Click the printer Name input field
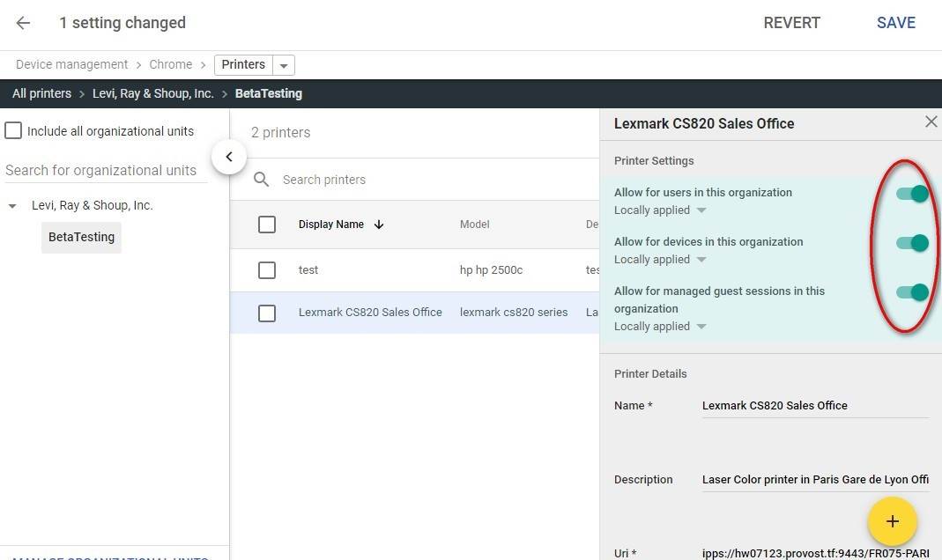This screenshot has width=942, height=560. 815,406
